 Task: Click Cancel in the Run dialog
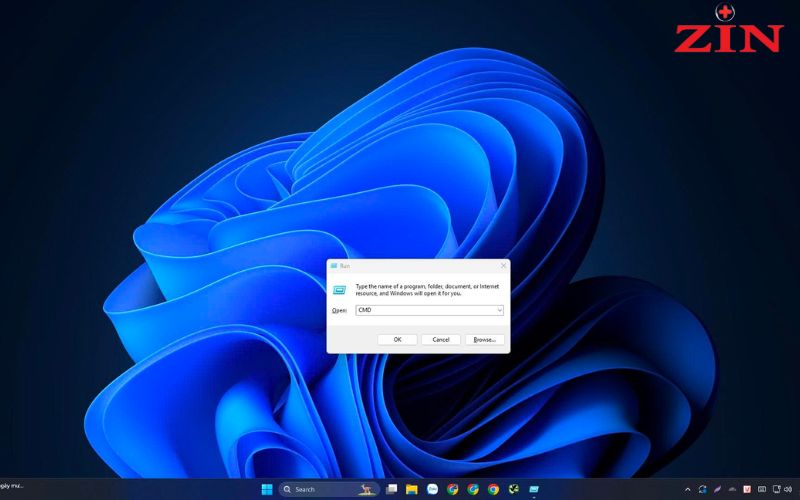pos(441,340)
